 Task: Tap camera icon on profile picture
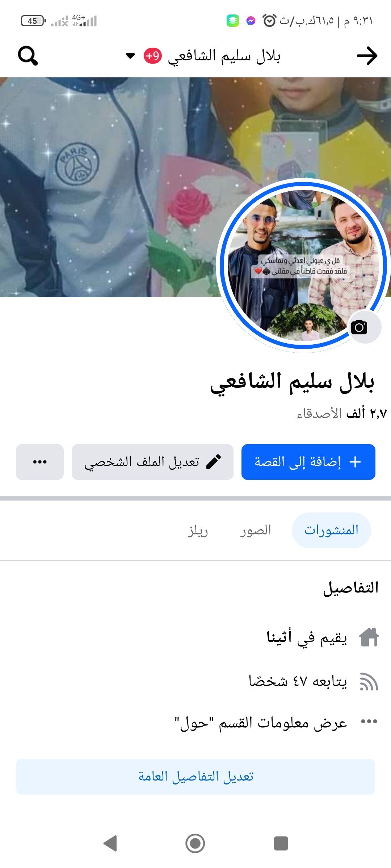pyautogui.click(x=359, y=327)
